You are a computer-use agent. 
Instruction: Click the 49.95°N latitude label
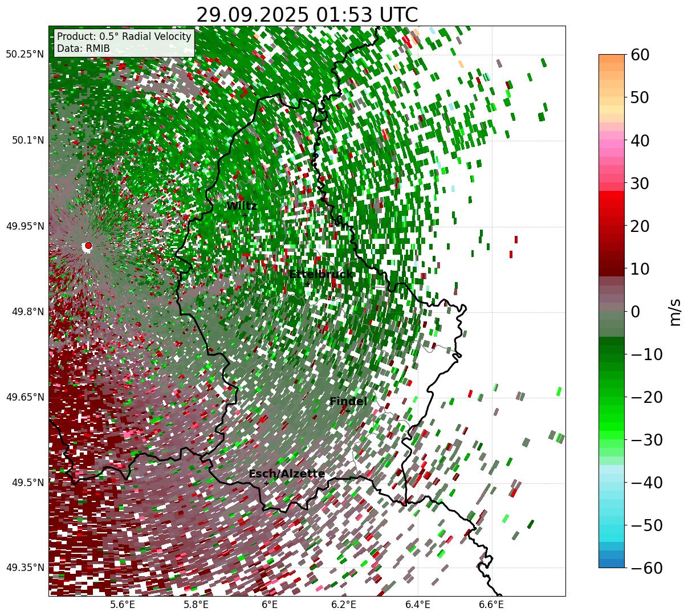point(25,226)
